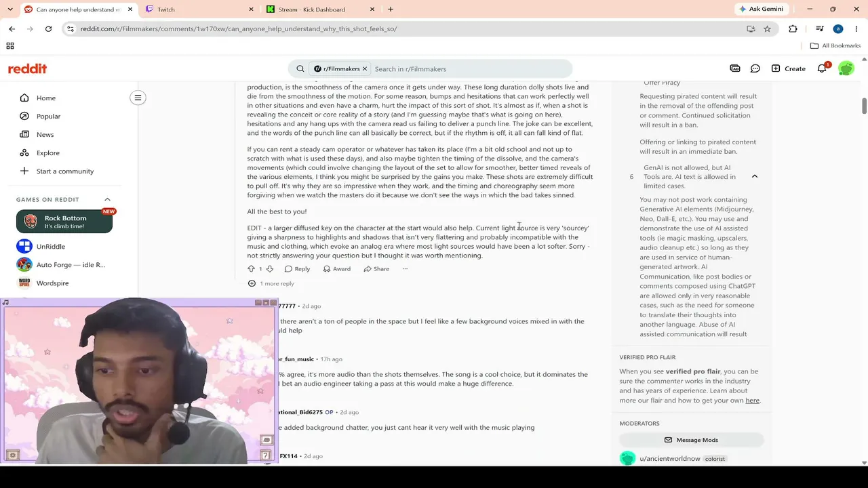Share the comment

pos(376,269)
